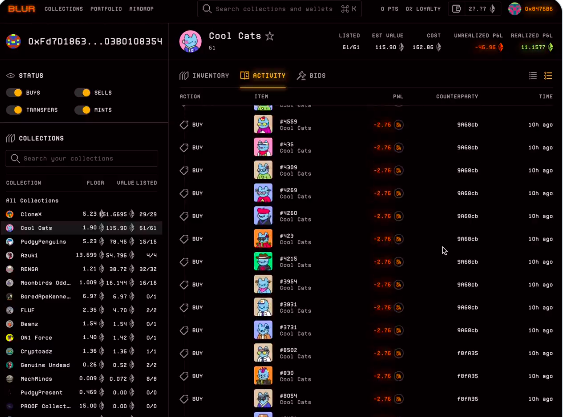Sort collections by FLOOR column
This screenshot has height=417, width=564.
pos(95,183)
